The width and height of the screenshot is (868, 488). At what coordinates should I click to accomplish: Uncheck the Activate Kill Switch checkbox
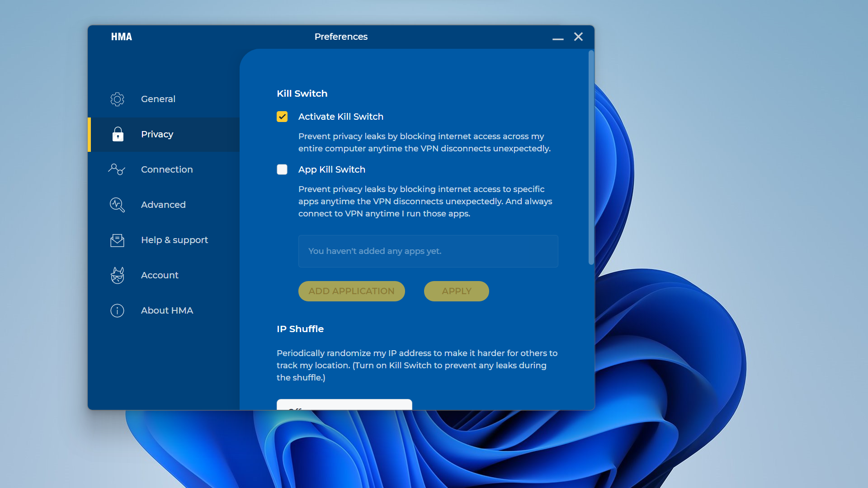pyautogui.click(x=282, y=117)
